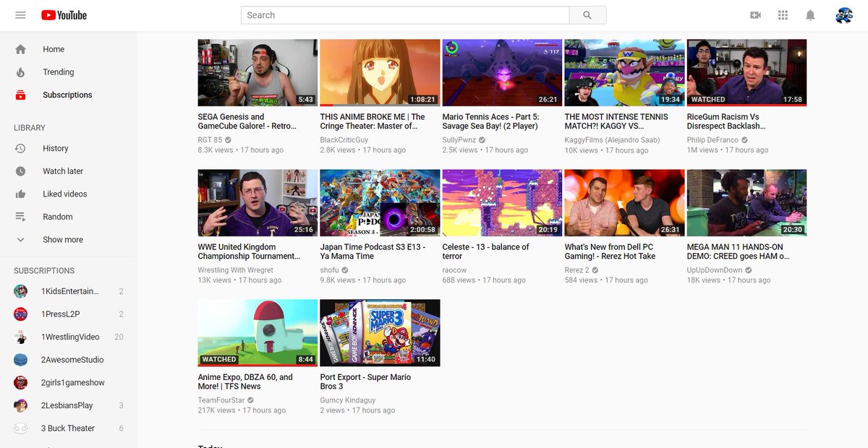The height and width of the screenshot is (448, 868).
Task: Open the Port Export Super Mario thumbnail
Action: pyautogui.click(x=380, y=333)
